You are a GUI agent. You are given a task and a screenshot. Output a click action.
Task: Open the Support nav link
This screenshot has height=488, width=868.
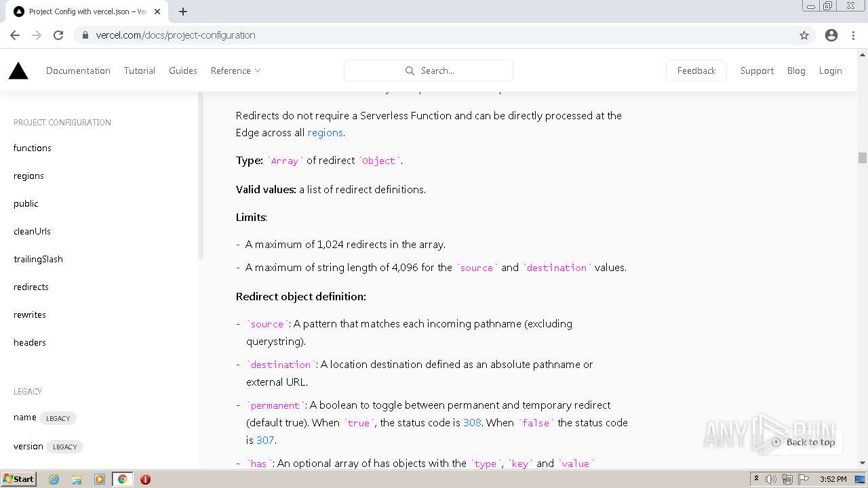[x=757, y=70]
